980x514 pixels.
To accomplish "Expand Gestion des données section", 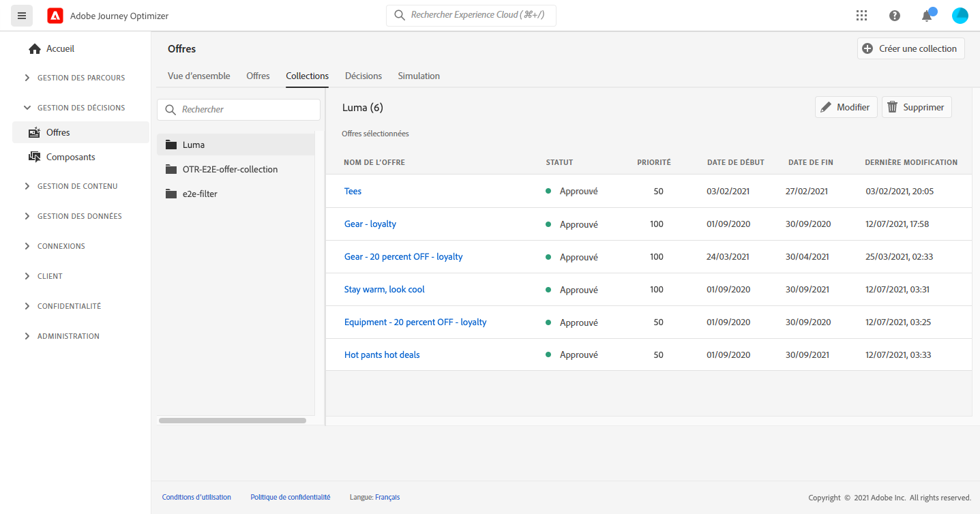I will [x=79, y=216].
